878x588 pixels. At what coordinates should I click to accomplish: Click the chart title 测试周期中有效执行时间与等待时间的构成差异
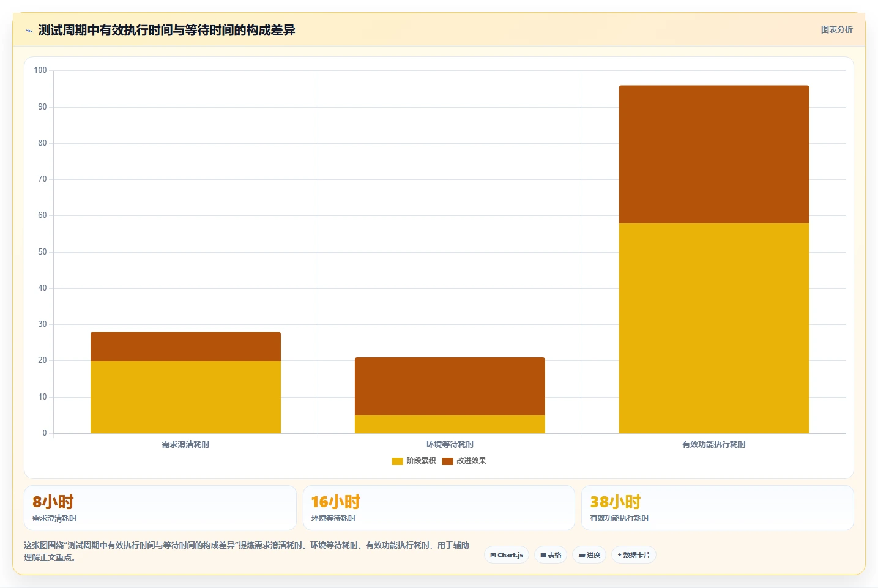166,30
